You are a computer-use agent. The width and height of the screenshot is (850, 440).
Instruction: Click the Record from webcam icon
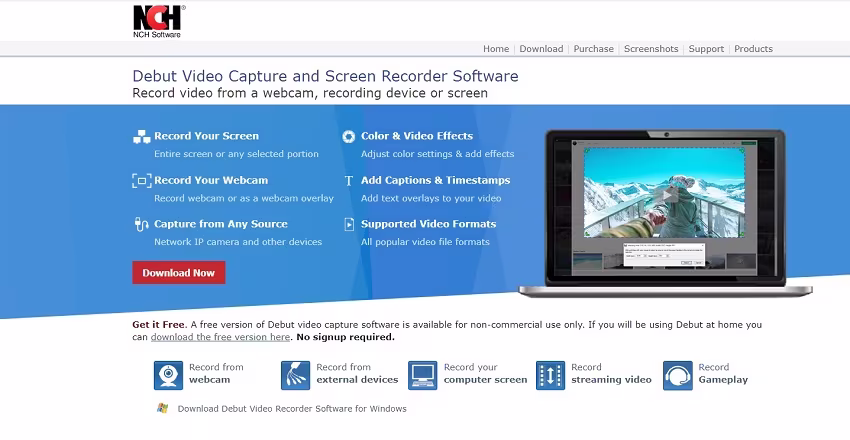pyautogui.click(x=169, y=376)
